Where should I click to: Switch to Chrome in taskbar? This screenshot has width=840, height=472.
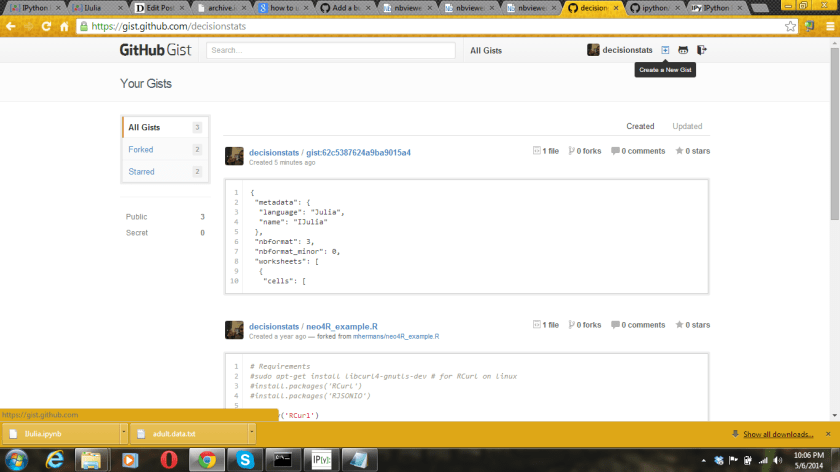[207, 460]
